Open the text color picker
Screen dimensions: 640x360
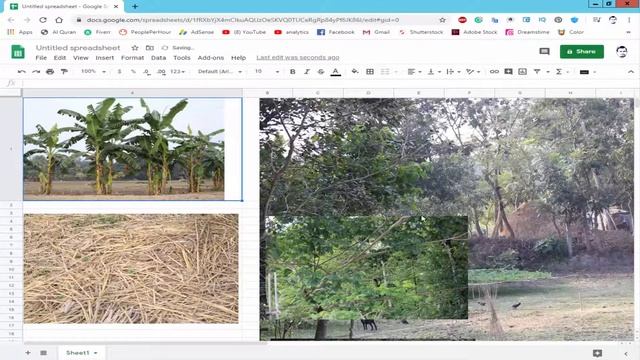pyautogui.click(x=336, y=71)
